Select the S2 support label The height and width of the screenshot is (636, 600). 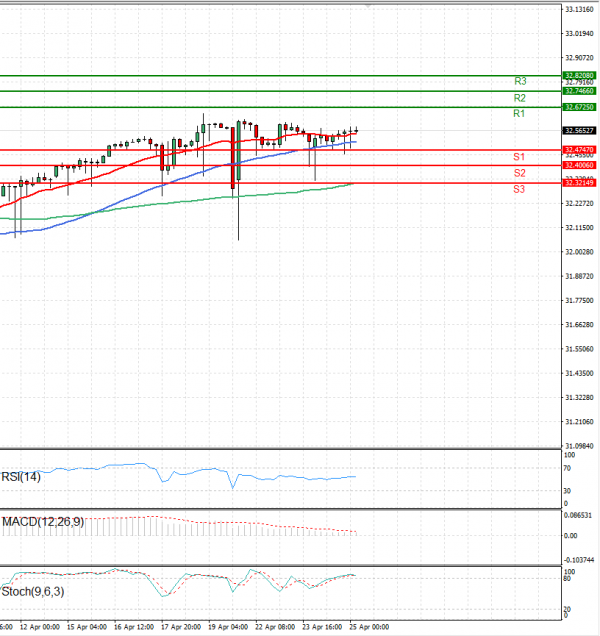tap(520, 173)
